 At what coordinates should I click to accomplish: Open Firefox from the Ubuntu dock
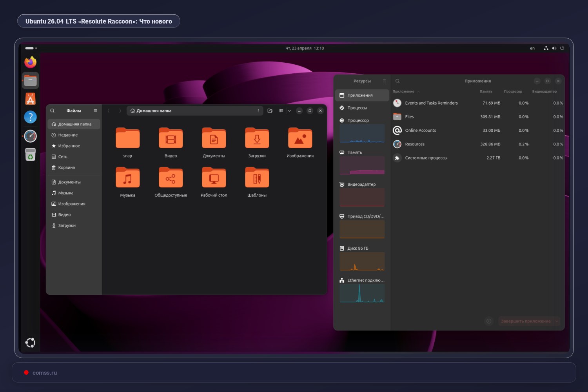click(x=30, y=62)
